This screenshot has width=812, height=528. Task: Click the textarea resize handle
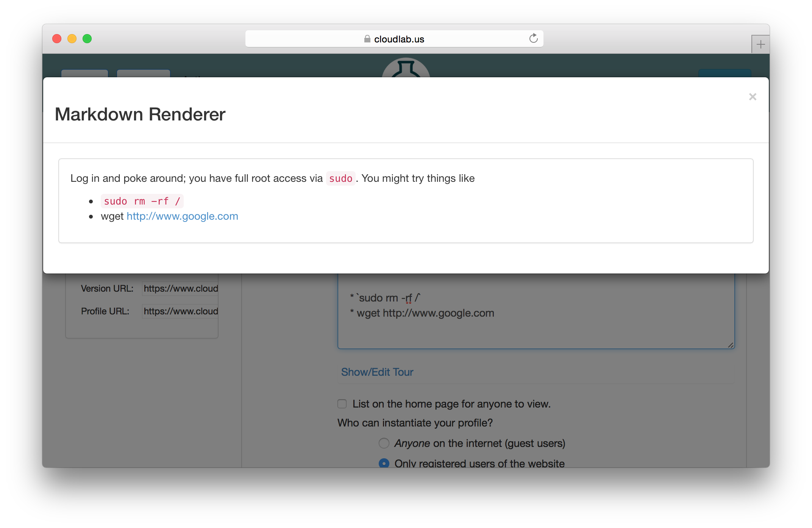731,345
